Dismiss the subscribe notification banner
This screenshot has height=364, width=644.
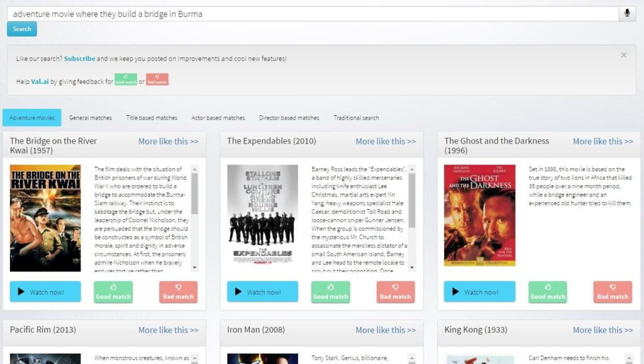pos(623,55)
